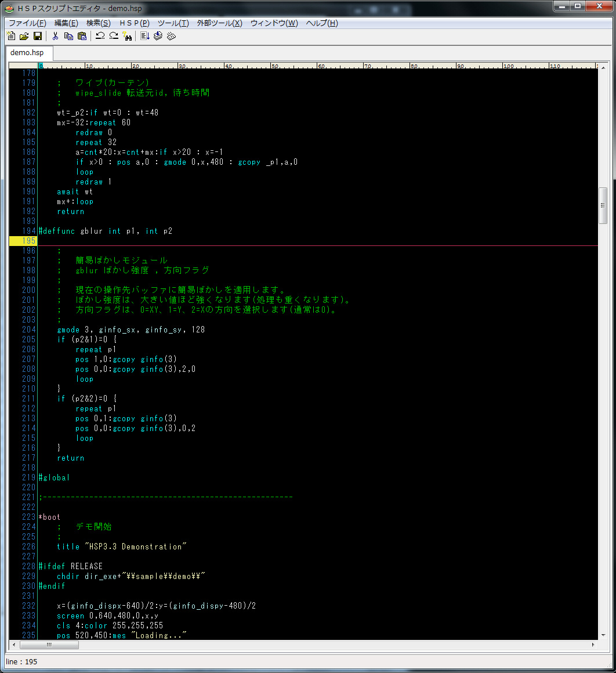Click the horizontal scrollbar thumb
This screenshot has width=616, height=673.
(x=49, y=645)
